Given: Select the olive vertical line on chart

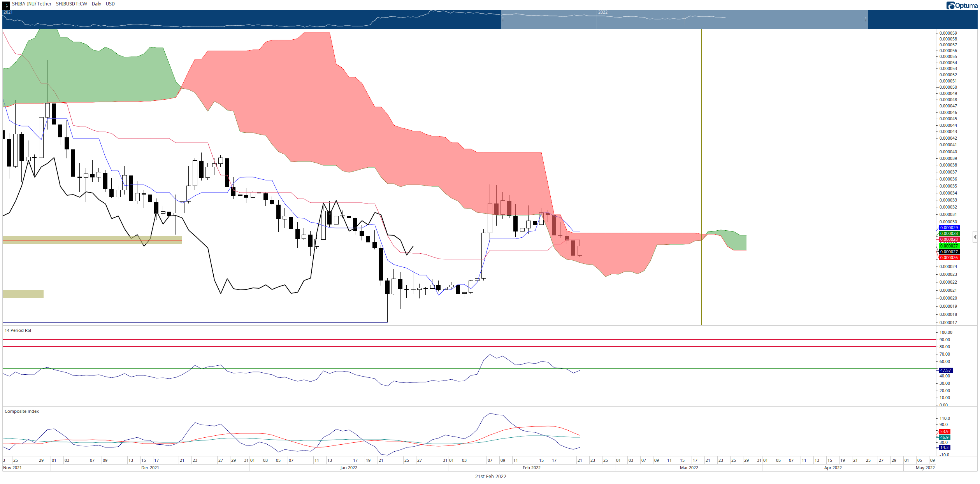Looking at the screenshot, I should [x=701, y=177].
